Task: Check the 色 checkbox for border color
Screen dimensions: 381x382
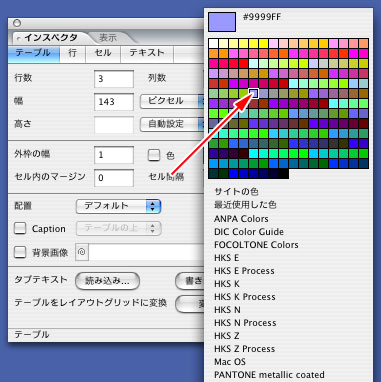Action: (154, 155)
